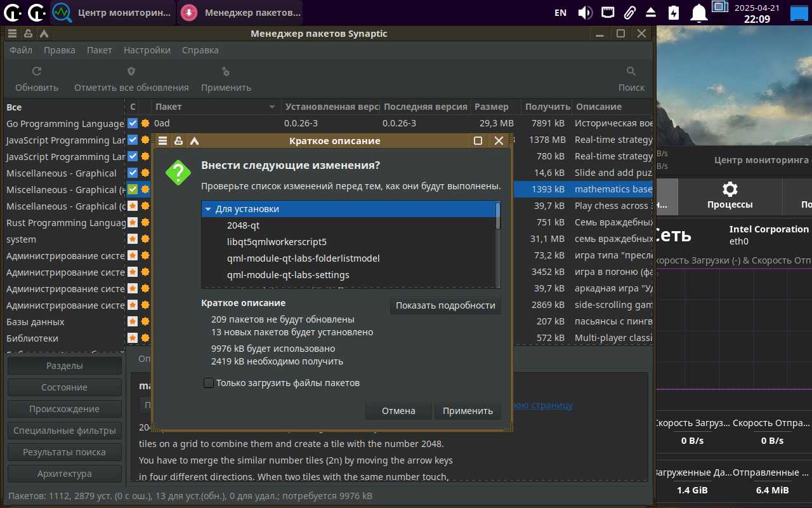Toggle the green checkbox in highlighted row

pyautogui.click(x=133, y=189)
